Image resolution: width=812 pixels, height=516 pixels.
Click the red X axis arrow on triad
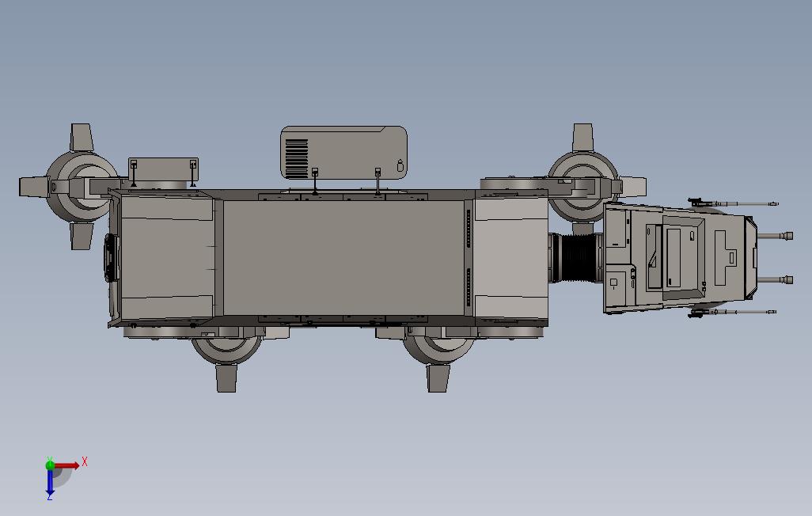coord(67,465)
